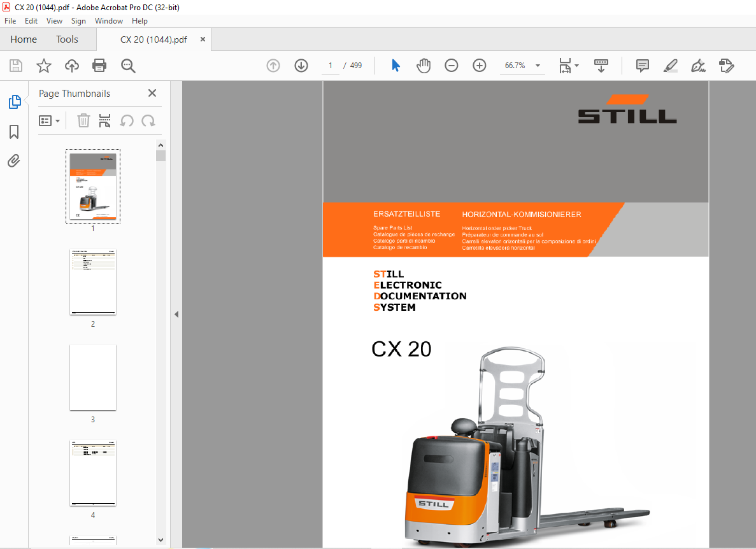Click the ELECTRONIC text line
The width and height of the screenshot is (756, 549).
(408, 285)
